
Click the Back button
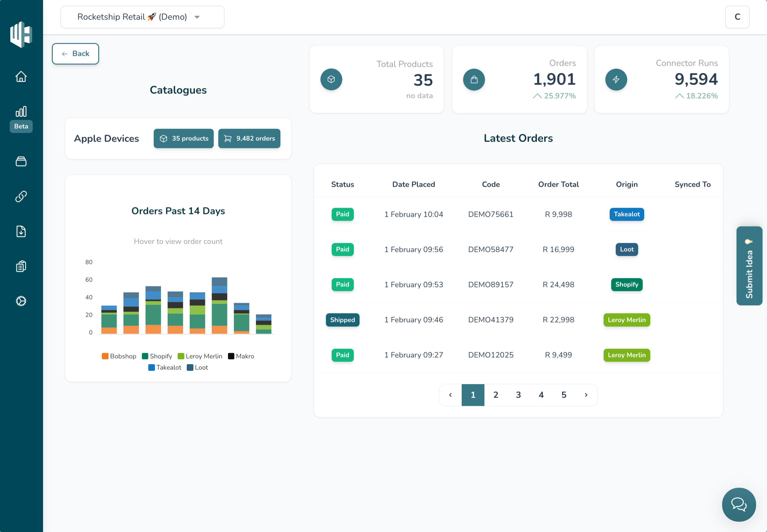75,54
